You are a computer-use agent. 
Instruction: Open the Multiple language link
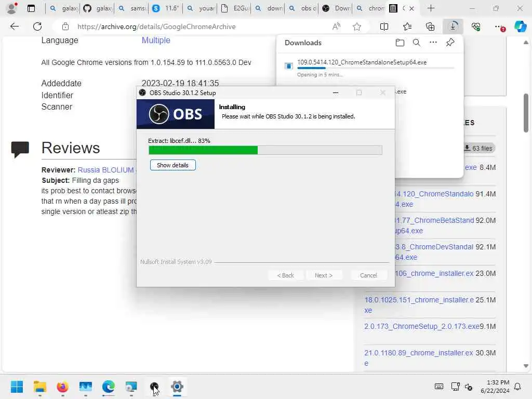(x=156, y=40)
